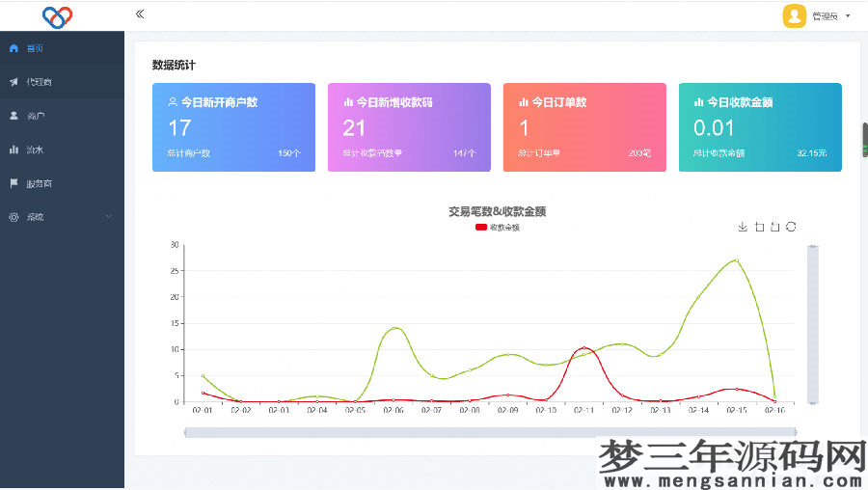
Task: Open the 今日新增收款码 purple card
Action: pyautogui.click(x=409, y=127)
